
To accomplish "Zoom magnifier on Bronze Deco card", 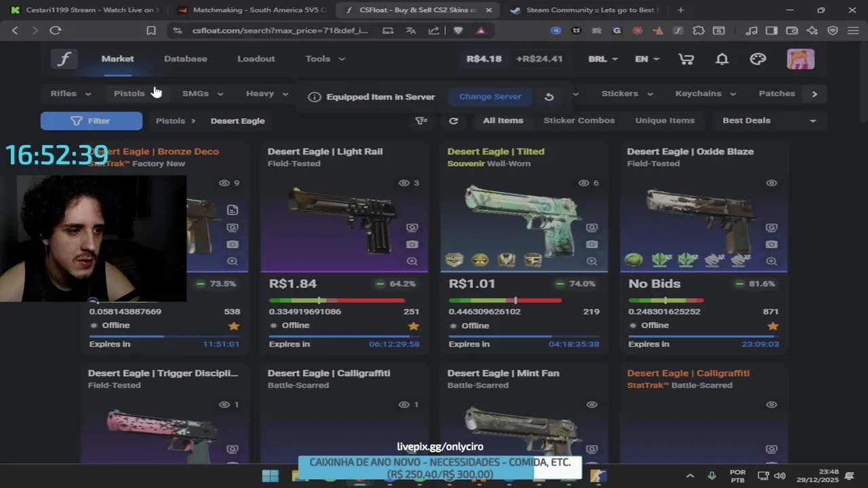I will coord(233,262).
